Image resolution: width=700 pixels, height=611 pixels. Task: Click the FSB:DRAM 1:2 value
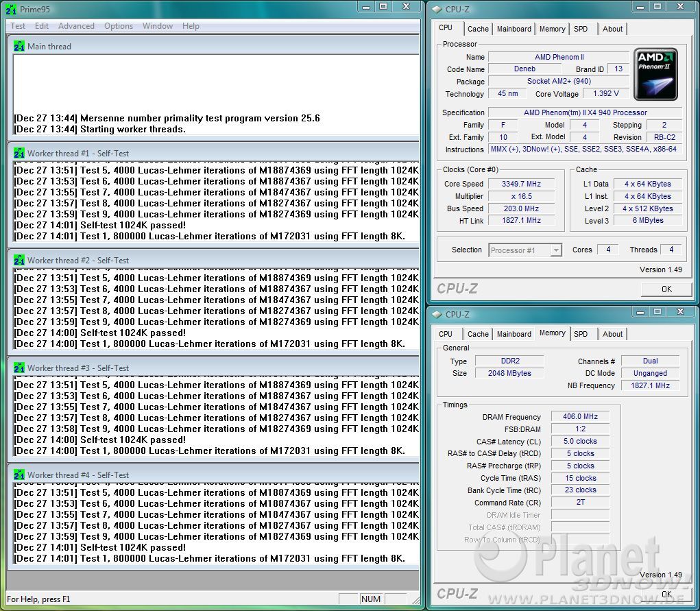click(580, 429)
